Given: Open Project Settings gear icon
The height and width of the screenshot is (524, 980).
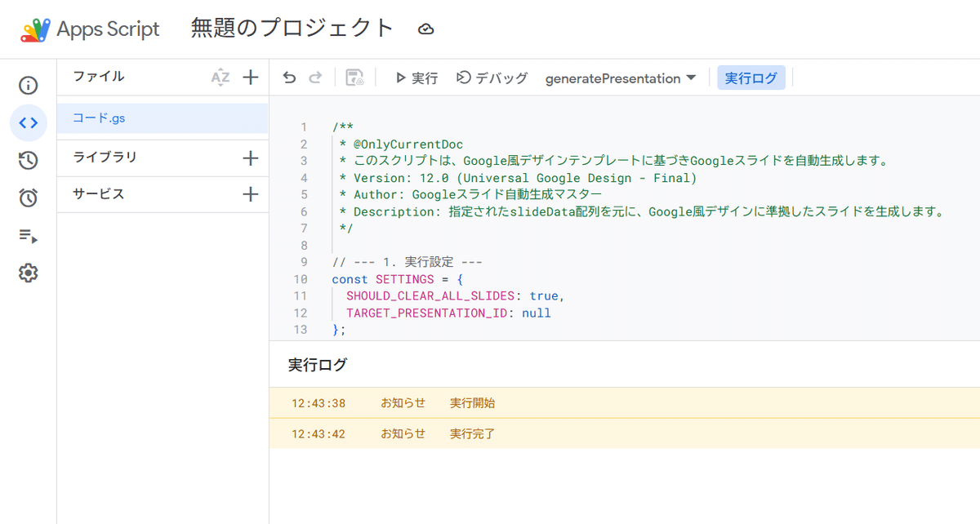Looking at the screenshot, I should point(29,273).
